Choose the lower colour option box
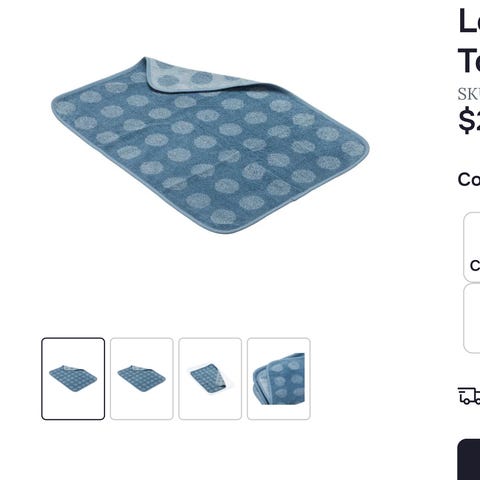The height and width of the screenshot is (480, 480). pyautogui.click(x=472, y=318)
